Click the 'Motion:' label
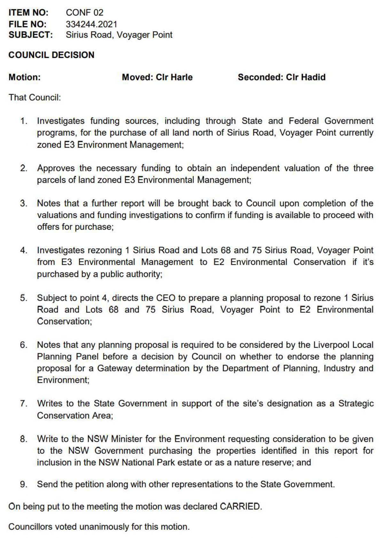Viewport: 392px width, 538px height. point(25,77)
